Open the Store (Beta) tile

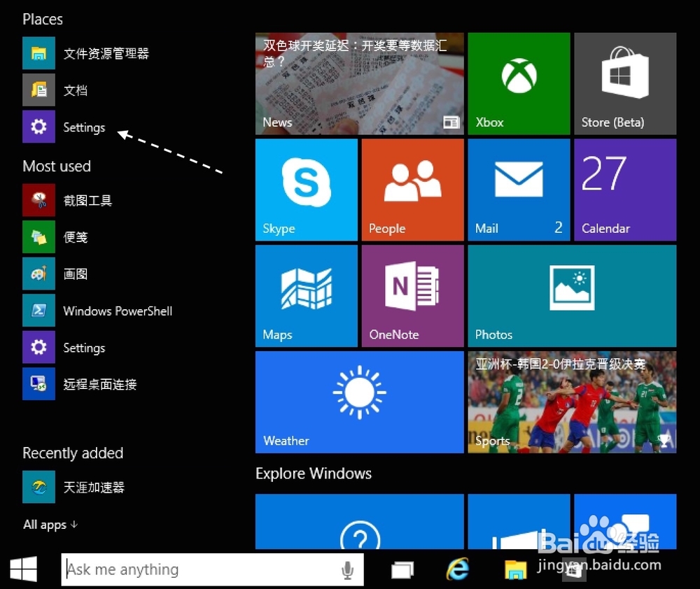(624, 83)
